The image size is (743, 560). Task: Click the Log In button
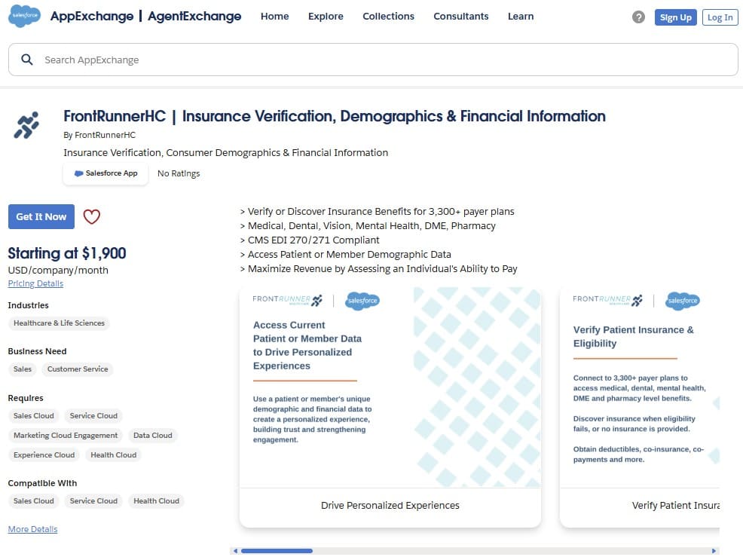coord(720,17)
